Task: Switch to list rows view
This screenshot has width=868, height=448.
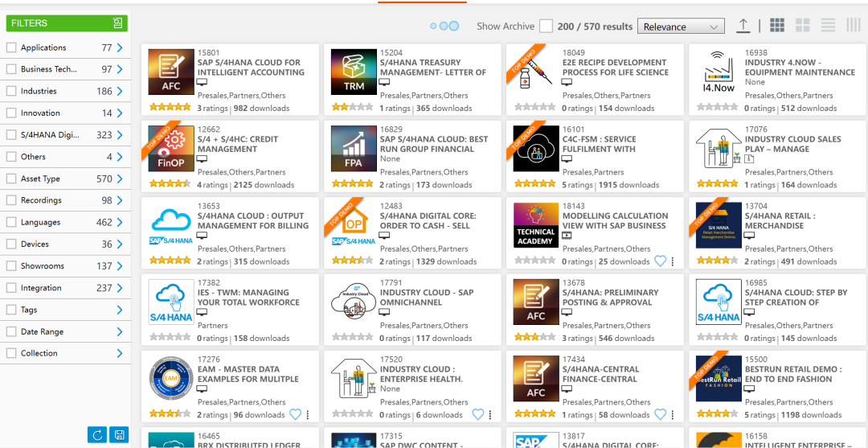Action: click(x=828, y=25)
